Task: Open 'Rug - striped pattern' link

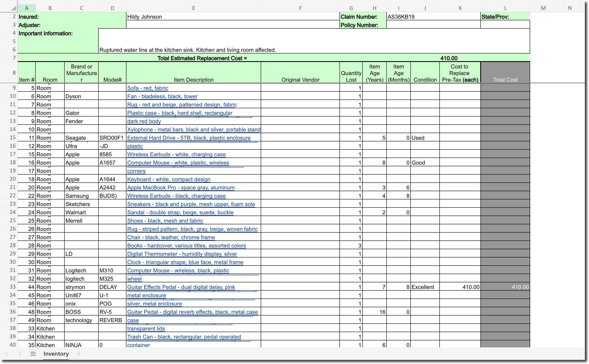Action: point(192,229)
